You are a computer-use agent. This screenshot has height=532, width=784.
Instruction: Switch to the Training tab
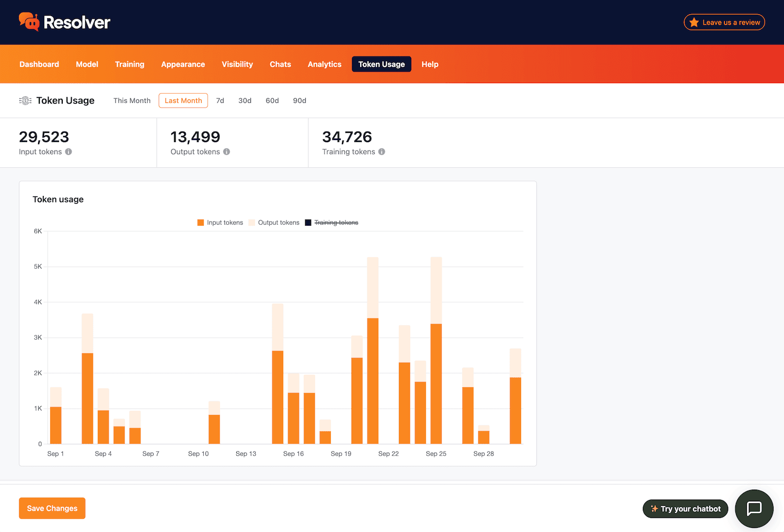point(130,64)
